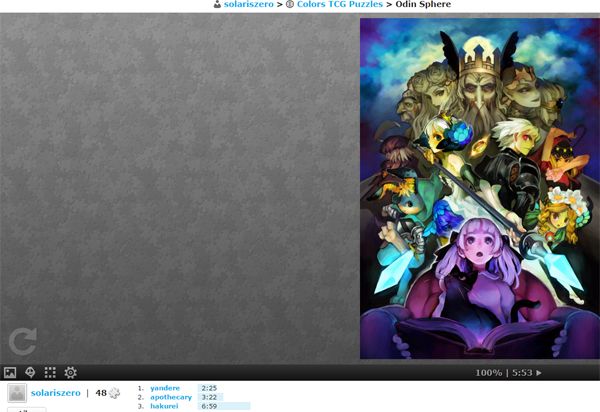
Task: Open yandere's leaderboard profile
Action: [x=165, y=388]
